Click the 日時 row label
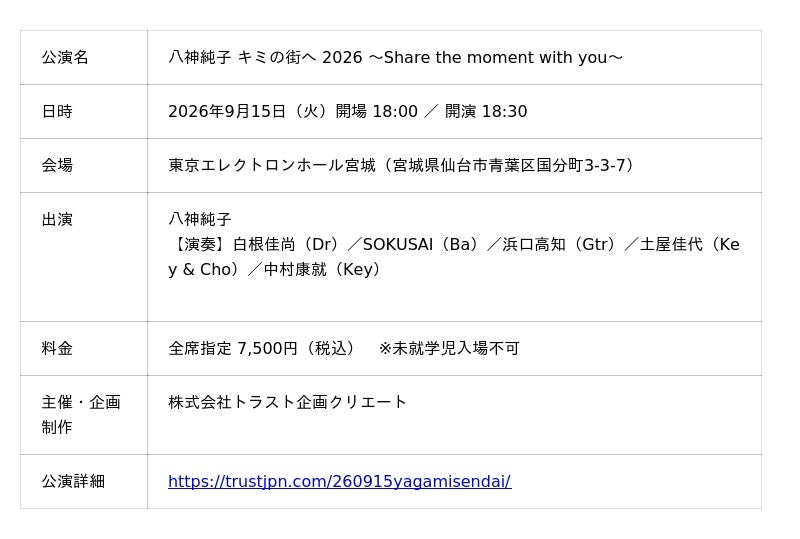The width and height of the screenshot is (800, 539). [x=57, y=111]
